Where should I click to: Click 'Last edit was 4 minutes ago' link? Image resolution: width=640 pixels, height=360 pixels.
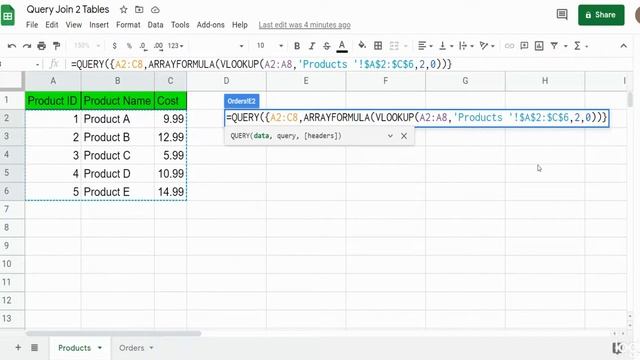click(x=304, y=25)
